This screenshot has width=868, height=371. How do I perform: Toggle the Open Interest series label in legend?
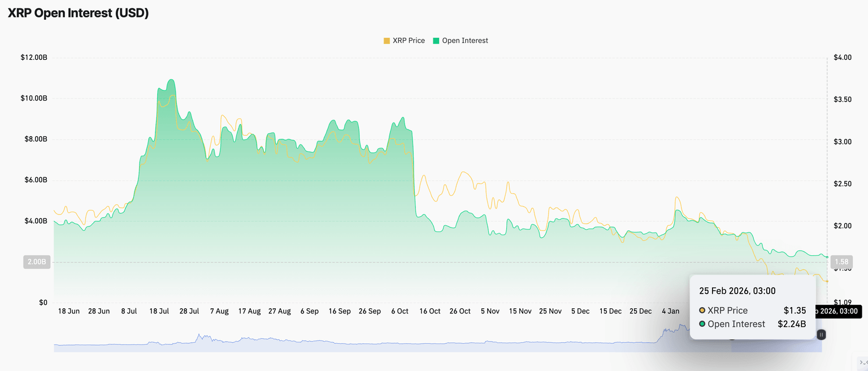[465, 41]
